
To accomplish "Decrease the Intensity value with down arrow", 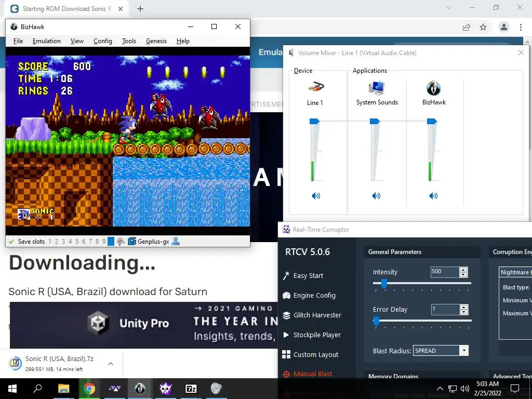I will [463, 274].
